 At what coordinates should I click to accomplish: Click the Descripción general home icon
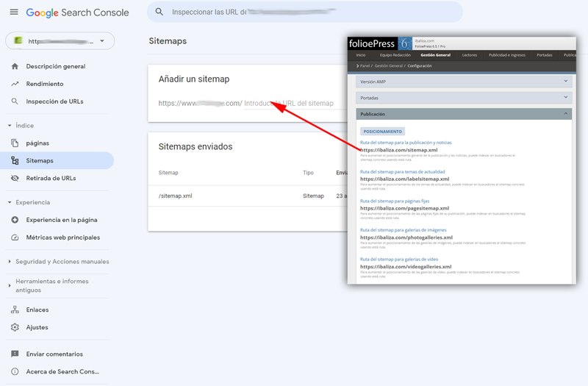(x=15, y=66)
